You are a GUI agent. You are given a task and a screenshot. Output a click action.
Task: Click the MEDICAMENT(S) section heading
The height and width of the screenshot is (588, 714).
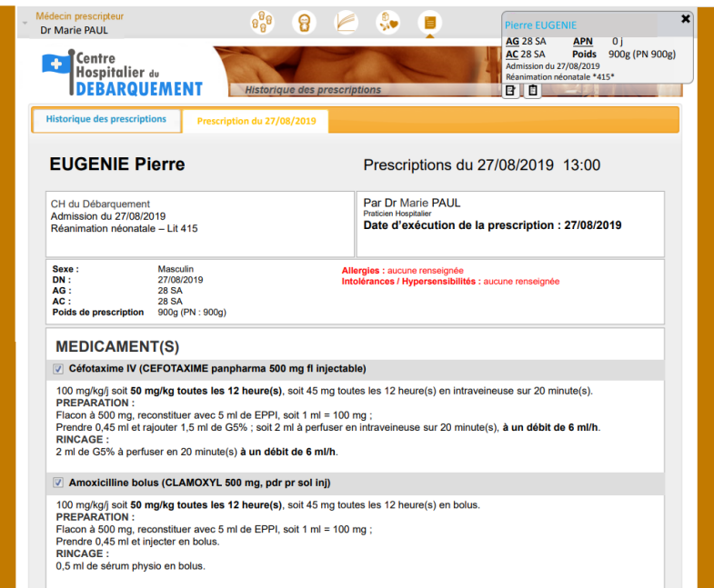coord(117,347)
